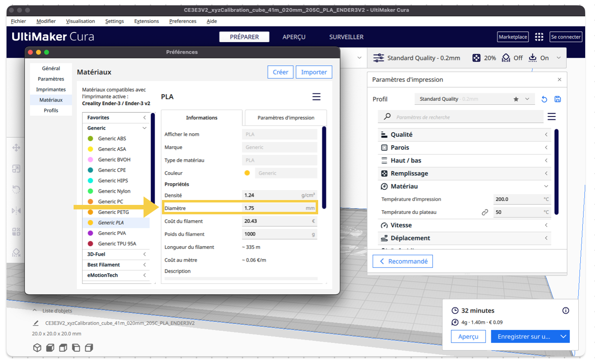The height and width of the screenshot is (364, 595).
Task: Click the print settings panel scrollbar
Action: tap(556, 172)
